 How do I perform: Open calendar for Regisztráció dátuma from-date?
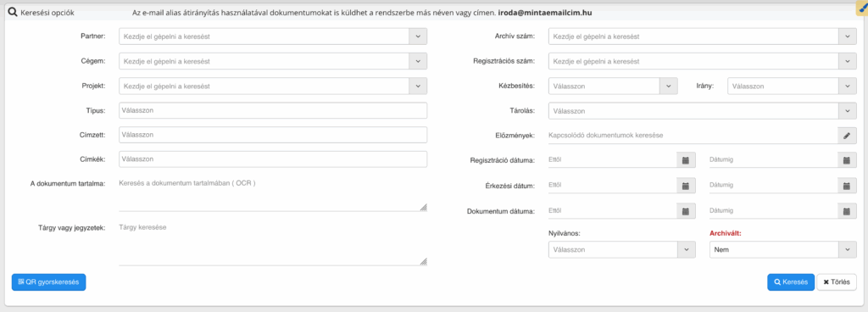[x=685, y=160]
